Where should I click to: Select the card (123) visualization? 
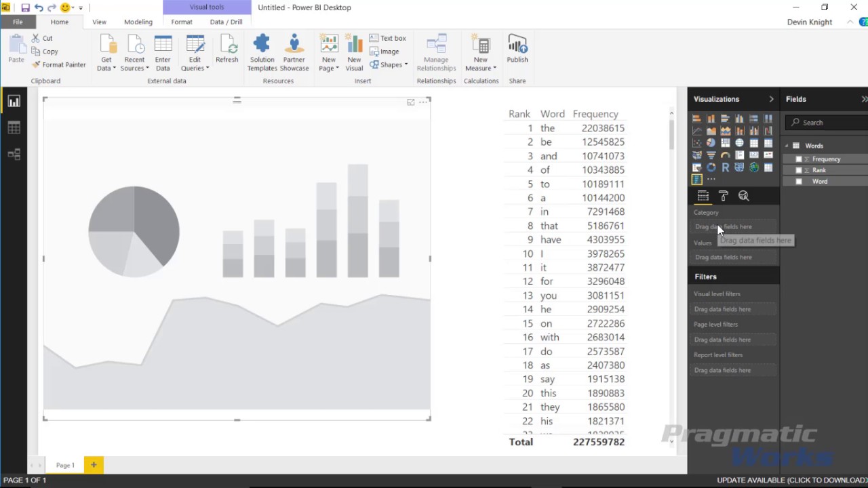click(x=753, y=155)
